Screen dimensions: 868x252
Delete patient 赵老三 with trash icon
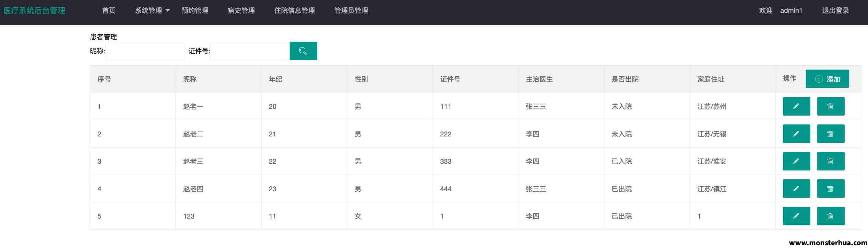(x=831, y=161)
